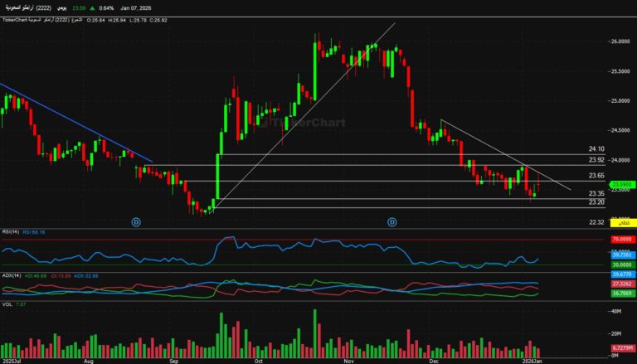Select the 22.32 support level label
Image resolution: width=637 pixels, height=364 pixels.
coord(596,222)
